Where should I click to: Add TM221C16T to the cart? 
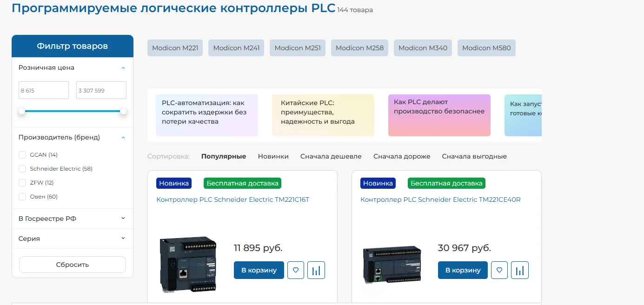pyautogui.click(x=259, y=270)
